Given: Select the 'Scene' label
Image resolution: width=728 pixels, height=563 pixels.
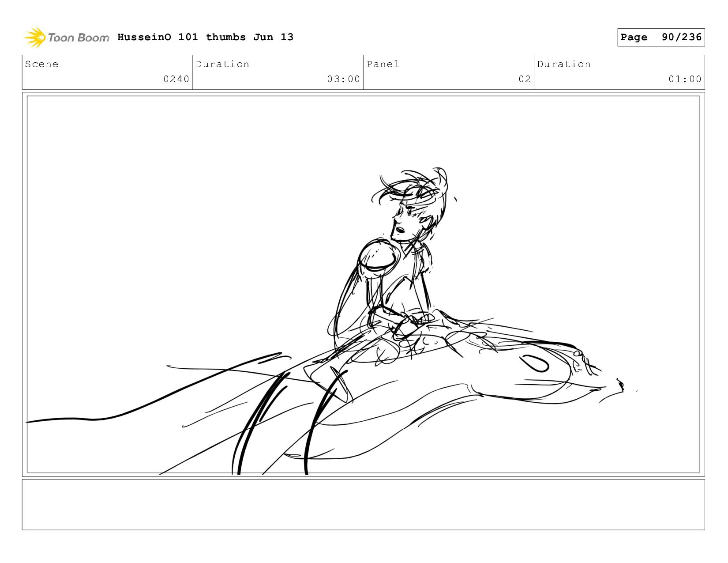Looking at the screenshot, I should pos(41,64).
